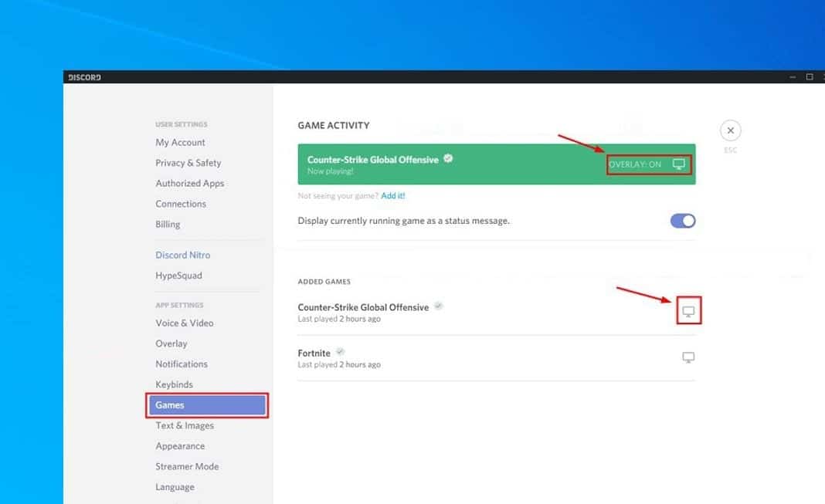Image resolution: width=825 pixels, height=504 pixels.
Task: Open HypeSquad section
Action: pyautogui.click(x=178, y=276)
